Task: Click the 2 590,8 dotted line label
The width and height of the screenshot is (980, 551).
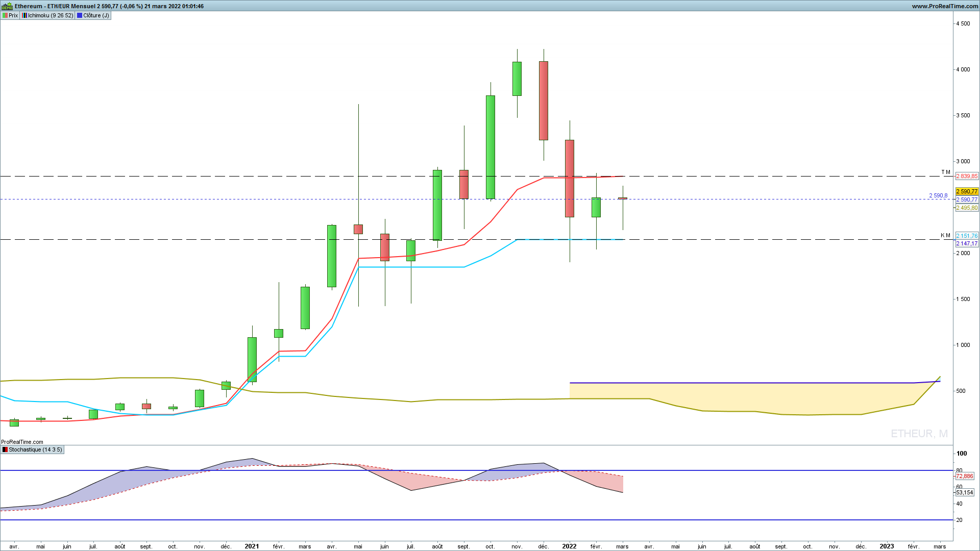Action: pos(938,195)
